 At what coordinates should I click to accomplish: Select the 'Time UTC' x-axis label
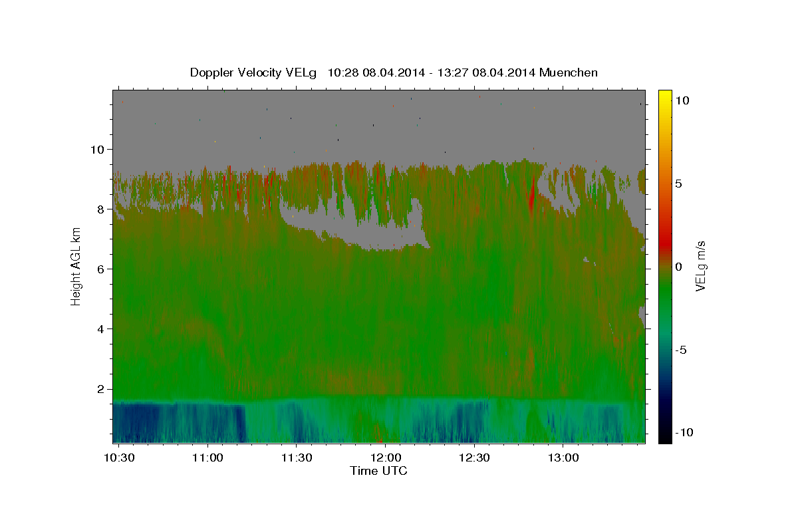pos(378,471)
